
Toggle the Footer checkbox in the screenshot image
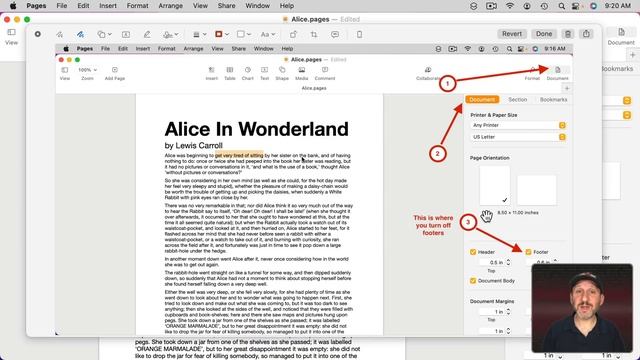tap(528, 252)
